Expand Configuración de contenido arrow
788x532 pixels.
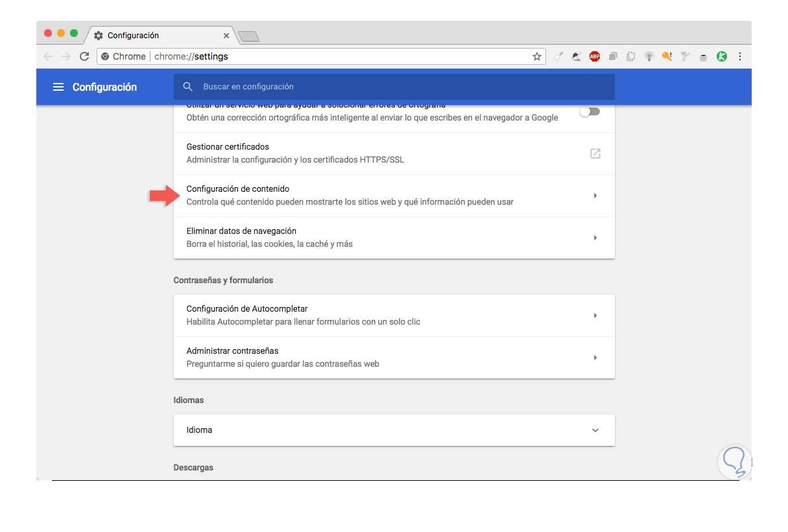595,196
